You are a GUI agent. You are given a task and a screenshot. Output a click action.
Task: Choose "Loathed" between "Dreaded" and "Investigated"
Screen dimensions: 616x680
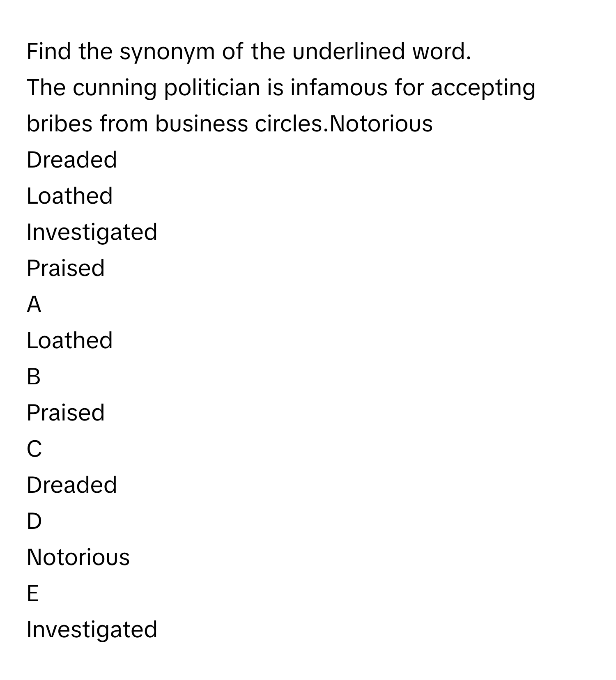pos(69,196)
